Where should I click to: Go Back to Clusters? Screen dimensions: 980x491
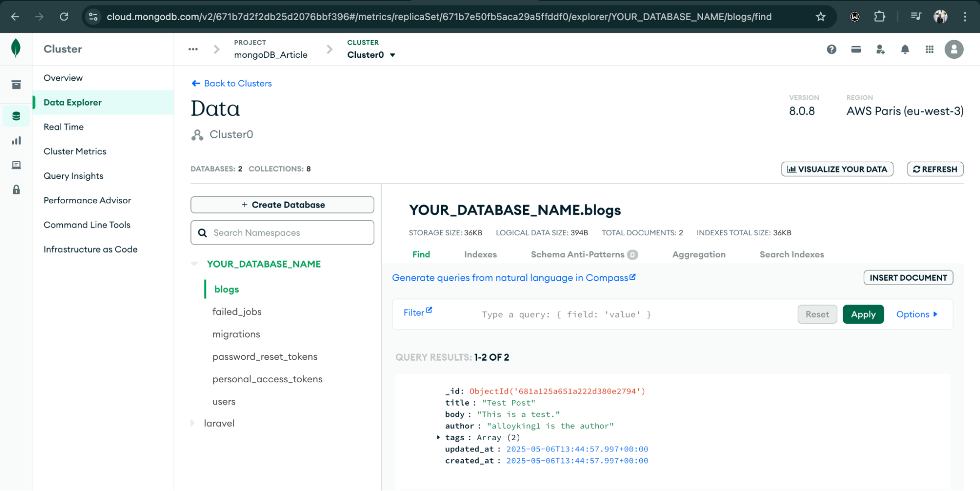coord(231,83)
